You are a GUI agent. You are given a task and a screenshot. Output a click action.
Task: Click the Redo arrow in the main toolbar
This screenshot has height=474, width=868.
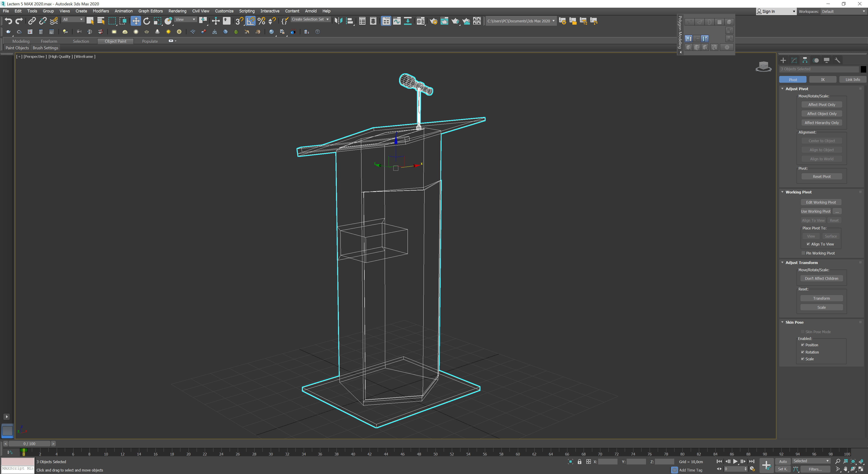tap(19, 21)
